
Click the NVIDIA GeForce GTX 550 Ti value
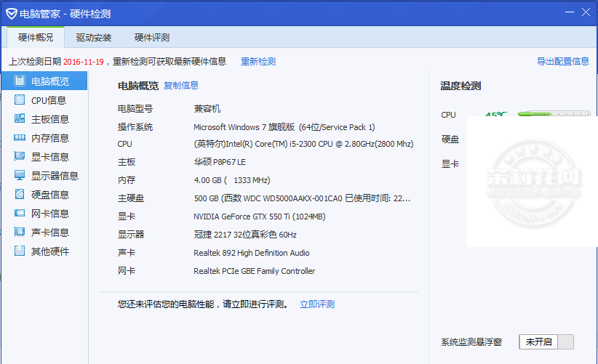click(260, 217)
